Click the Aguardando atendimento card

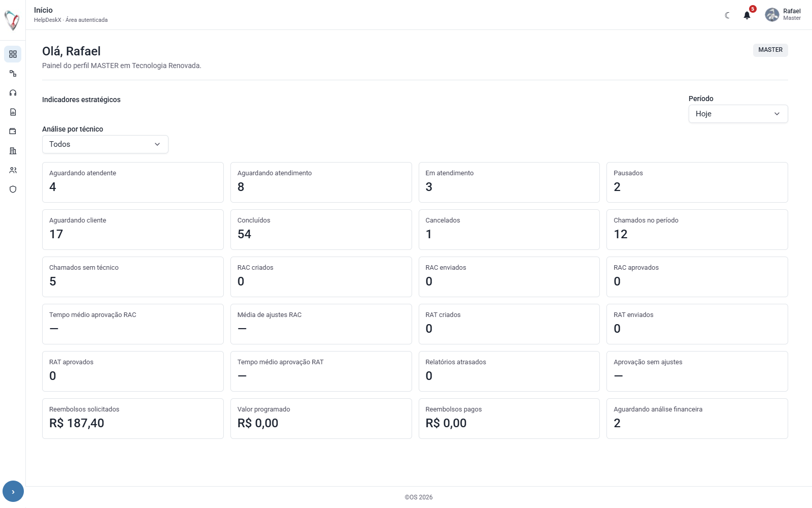[x=321, y=182]
